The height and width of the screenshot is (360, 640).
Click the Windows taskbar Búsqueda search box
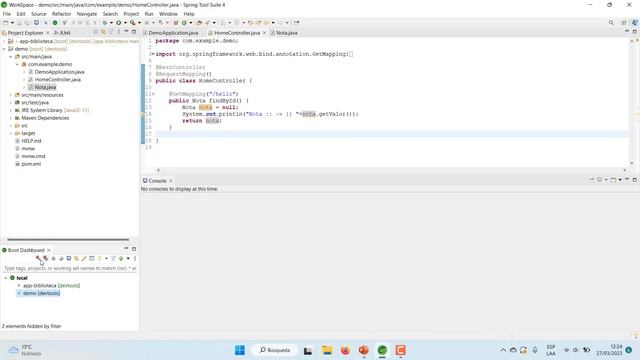point(275,350)
